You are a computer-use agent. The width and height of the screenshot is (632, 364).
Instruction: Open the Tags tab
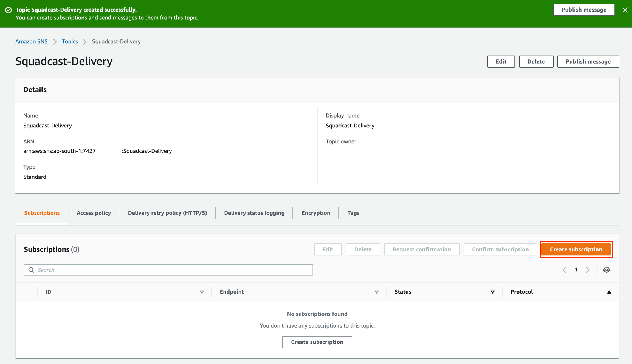coord(353,213)
